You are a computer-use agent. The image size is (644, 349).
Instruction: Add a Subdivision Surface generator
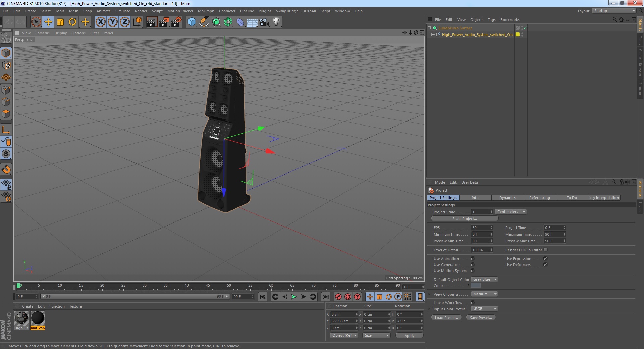point(216,22)
